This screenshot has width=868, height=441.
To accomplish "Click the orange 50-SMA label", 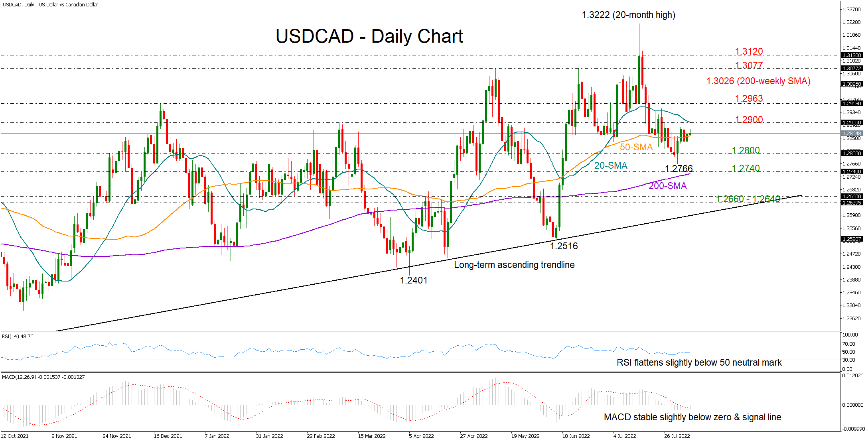I will [636, 147].
